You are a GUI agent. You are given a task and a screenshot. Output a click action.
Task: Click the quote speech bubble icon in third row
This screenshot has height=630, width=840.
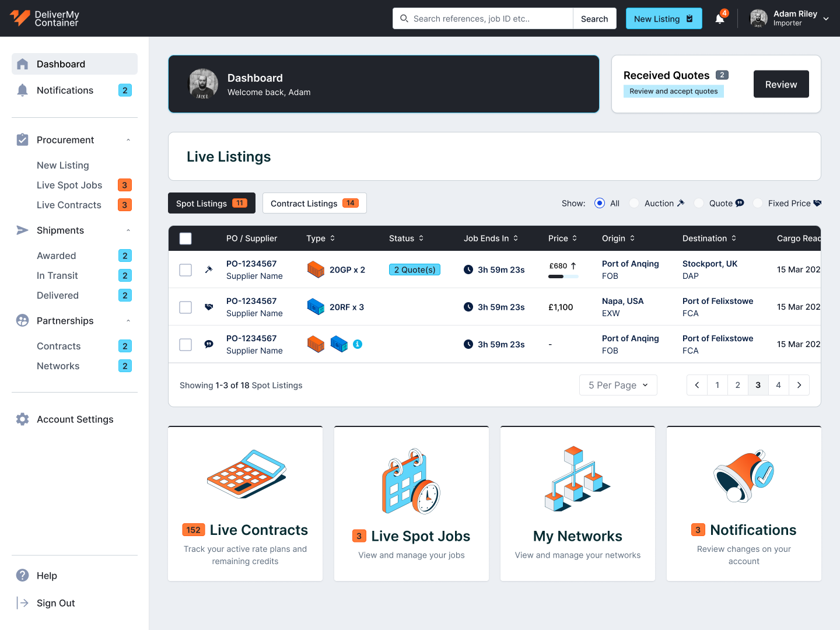tap(209, 344)
